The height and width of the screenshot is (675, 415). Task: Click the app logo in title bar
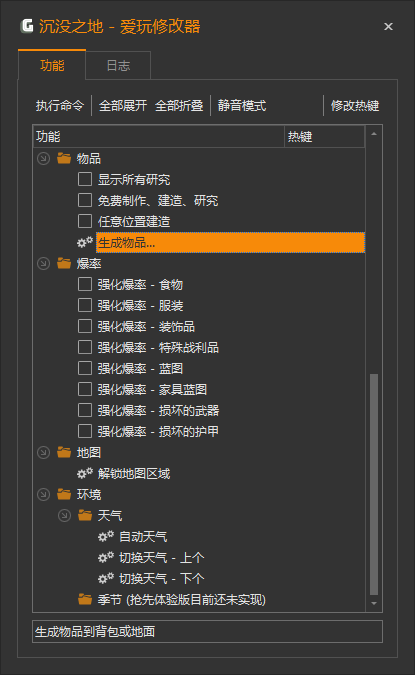pos(27,26)
